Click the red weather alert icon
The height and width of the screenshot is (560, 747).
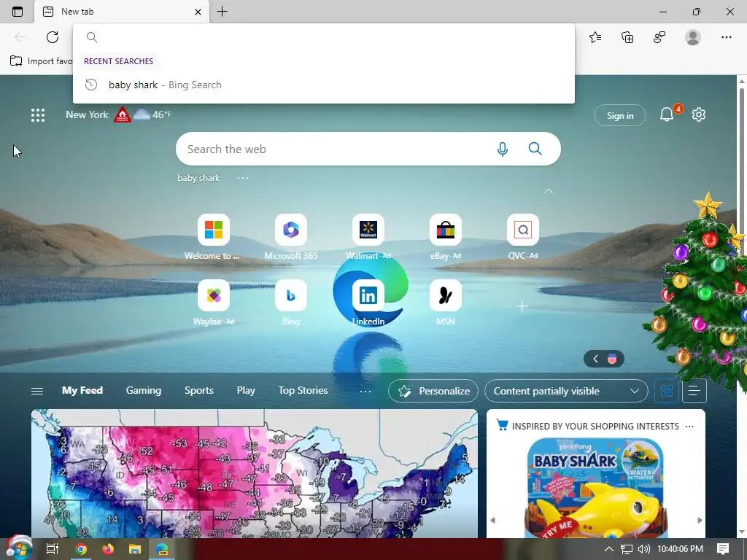[122, 114]
